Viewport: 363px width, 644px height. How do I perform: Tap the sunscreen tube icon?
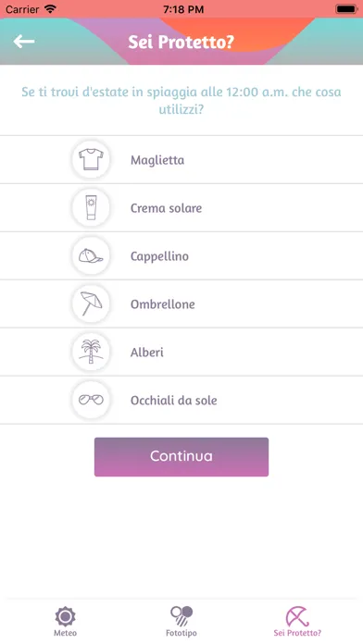click(x=91, y=208)
